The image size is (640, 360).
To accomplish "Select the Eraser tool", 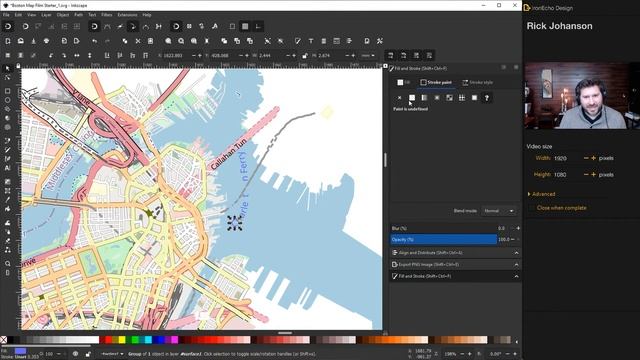I will coord(7,240).
